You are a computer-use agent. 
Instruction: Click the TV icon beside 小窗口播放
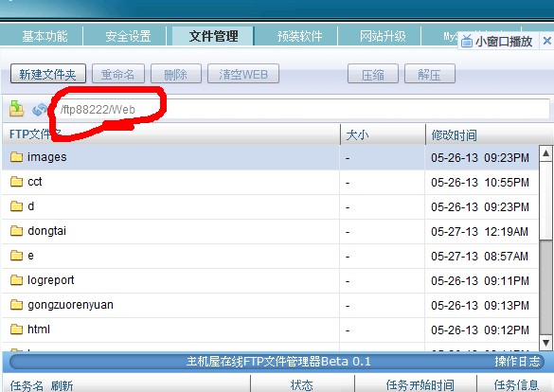click(467, 41)
